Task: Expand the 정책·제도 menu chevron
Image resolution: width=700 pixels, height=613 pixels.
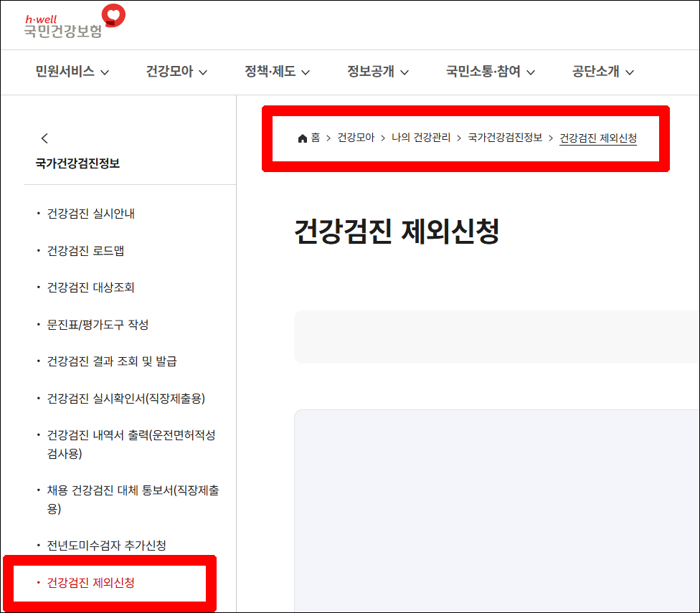Action: click(x=306, y=72)
